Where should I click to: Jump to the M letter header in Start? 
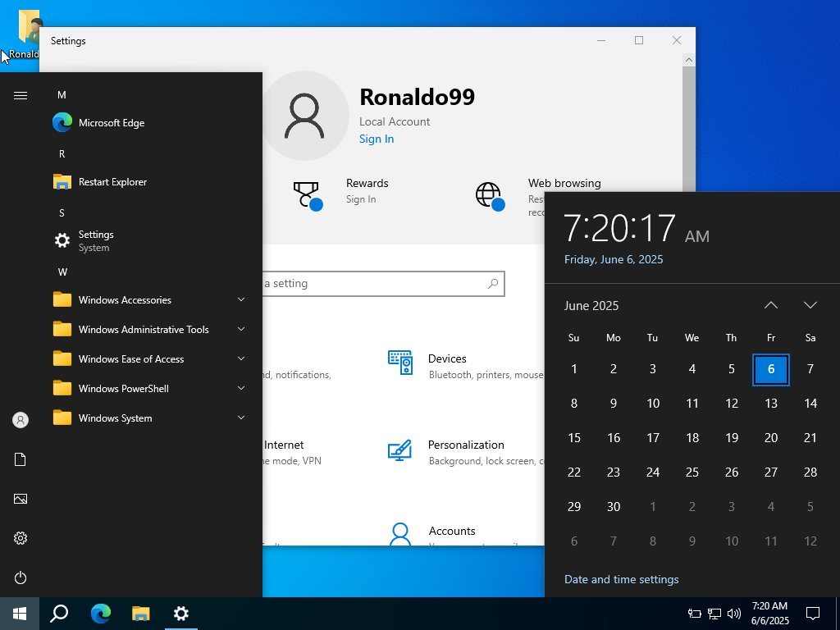coord(62,95)
